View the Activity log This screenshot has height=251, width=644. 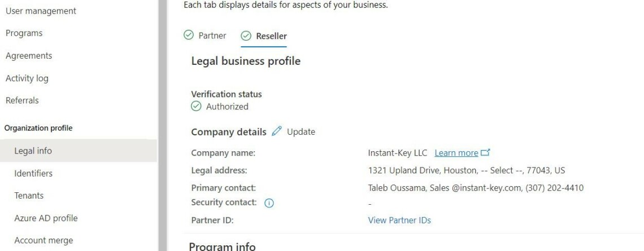[x=27, y=78]
